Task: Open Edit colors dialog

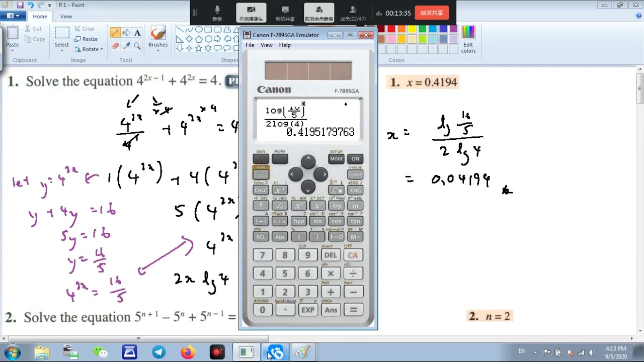Action: 468,39
